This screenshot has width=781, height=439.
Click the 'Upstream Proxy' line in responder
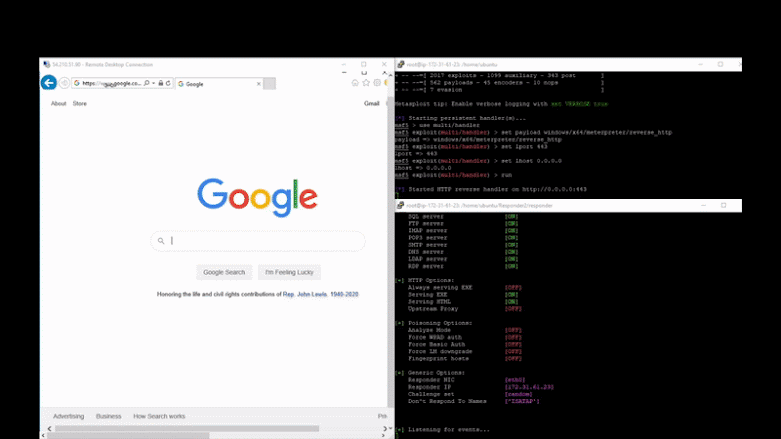click(x=465, y=308)
